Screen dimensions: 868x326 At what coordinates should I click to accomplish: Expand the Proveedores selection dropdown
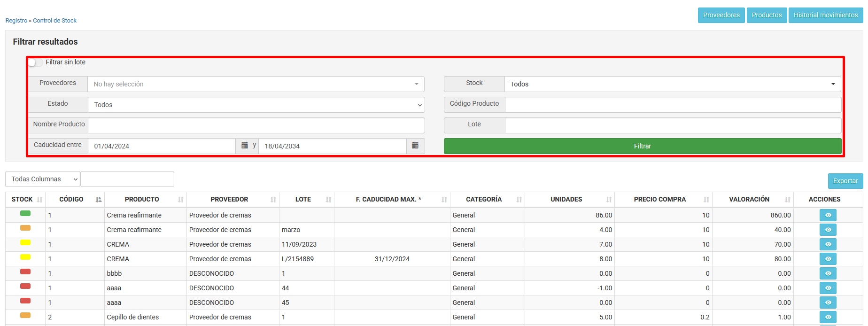pos(256,84)
